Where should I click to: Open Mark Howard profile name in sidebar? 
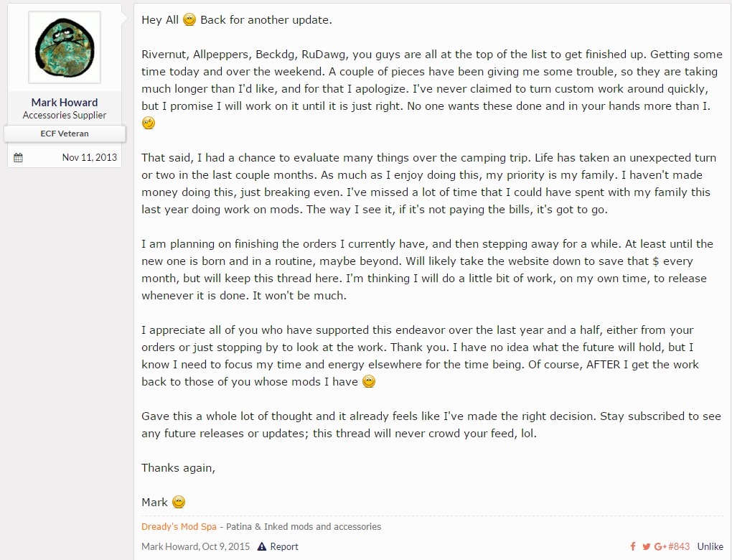(x=65, y=102)
